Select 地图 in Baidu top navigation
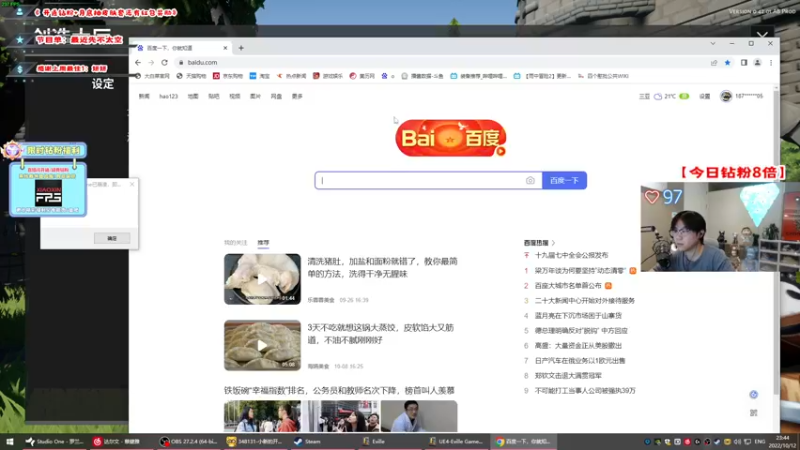 coord(193,96)
